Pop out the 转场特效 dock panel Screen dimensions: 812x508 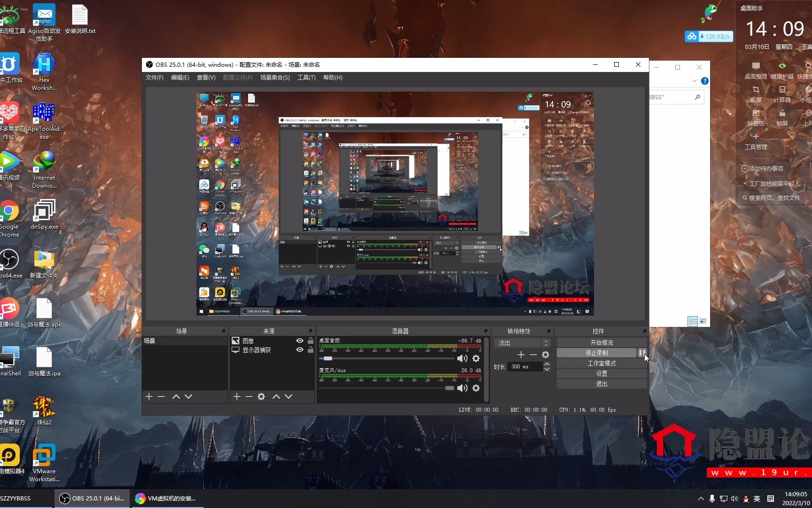548,331
